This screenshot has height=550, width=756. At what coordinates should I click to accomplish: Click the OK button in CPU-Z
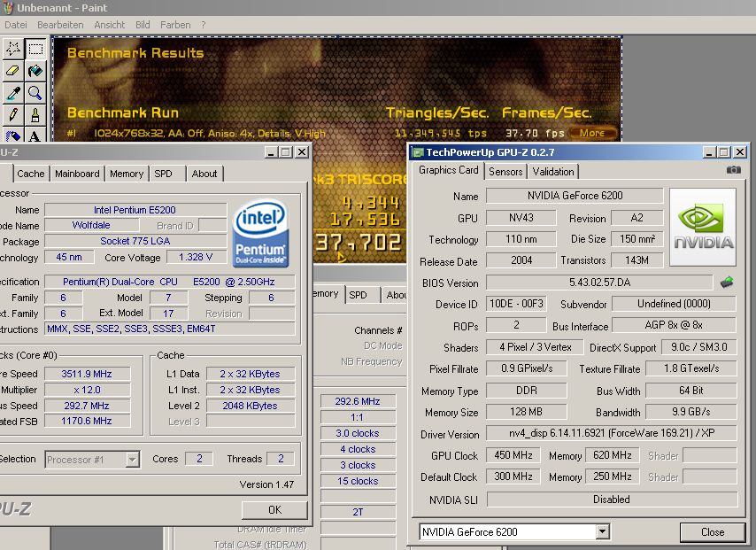274,510
